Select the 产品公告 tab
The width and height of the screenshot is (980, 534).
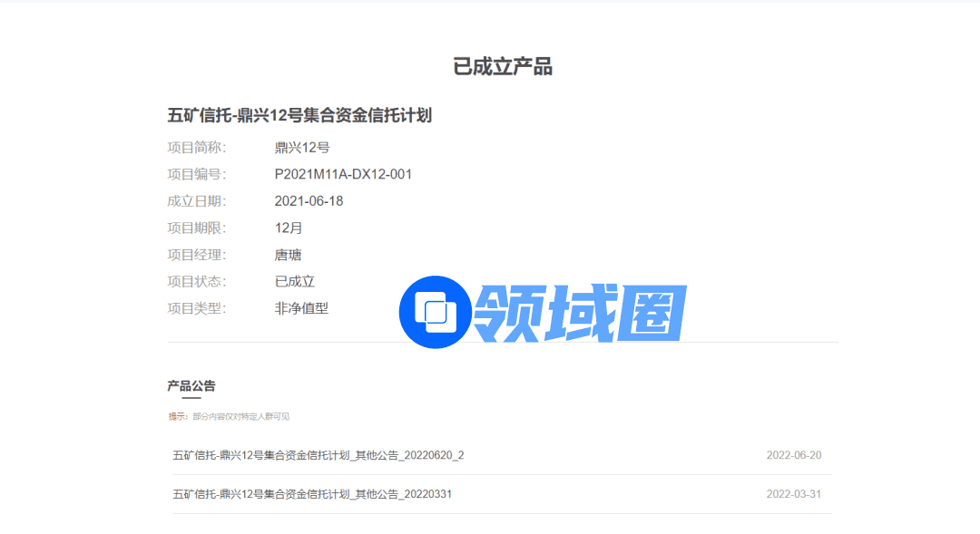(191, 386)
